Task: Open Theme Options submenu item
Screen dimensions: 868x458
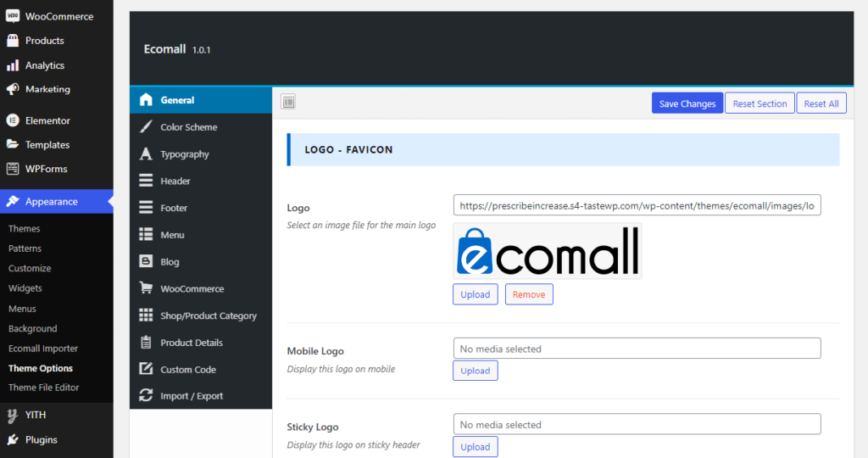Action: 41,368
